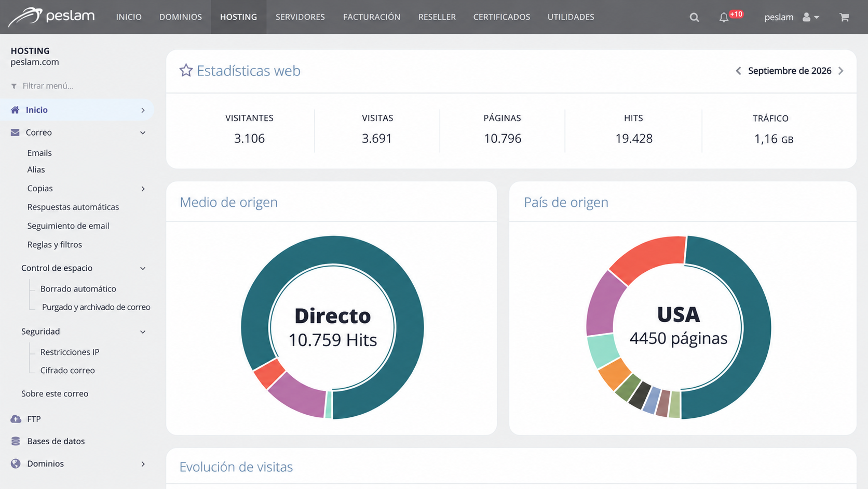The height and width of the screenshot is (489, 868).
Task: Click the peslam logo
Action: [52, 17]
